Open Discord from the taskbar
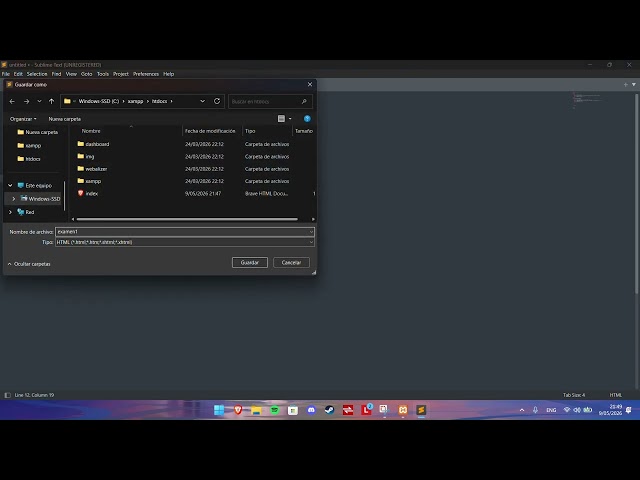 point(311,410)
